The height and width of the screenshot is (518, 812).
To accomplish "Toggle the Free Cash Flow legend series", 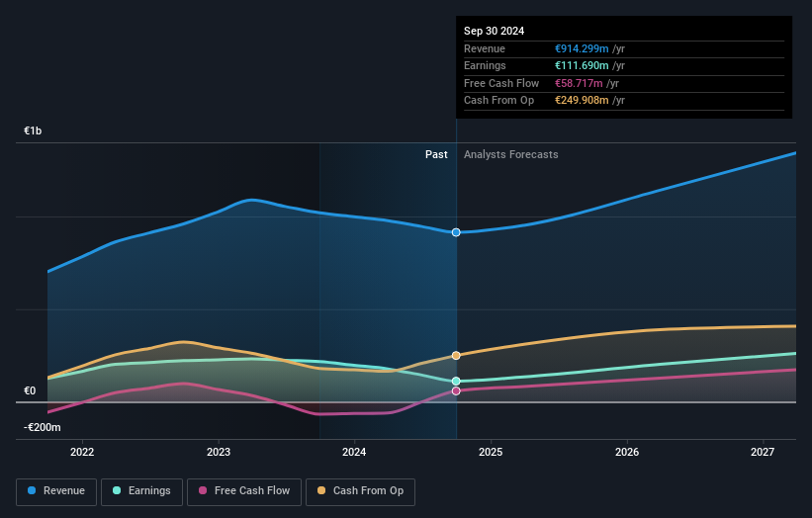I will pos(244,491).
